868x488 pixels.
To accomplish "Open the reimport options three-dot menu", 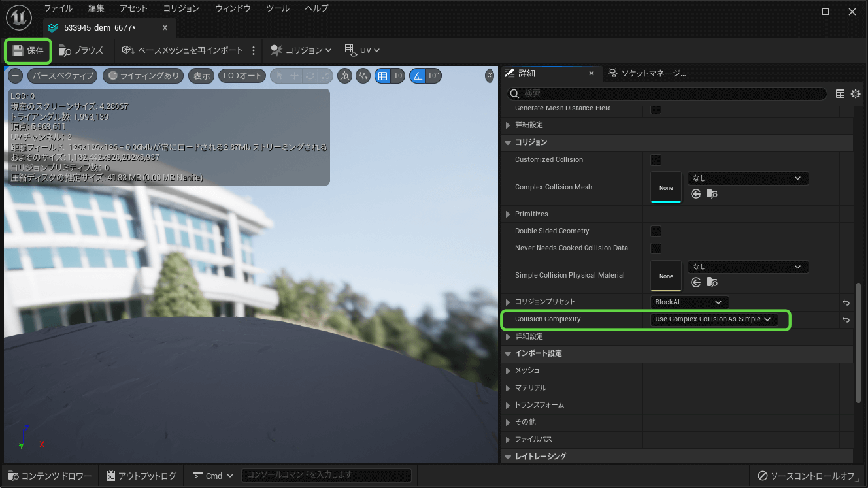I will [x=254, y=50].
